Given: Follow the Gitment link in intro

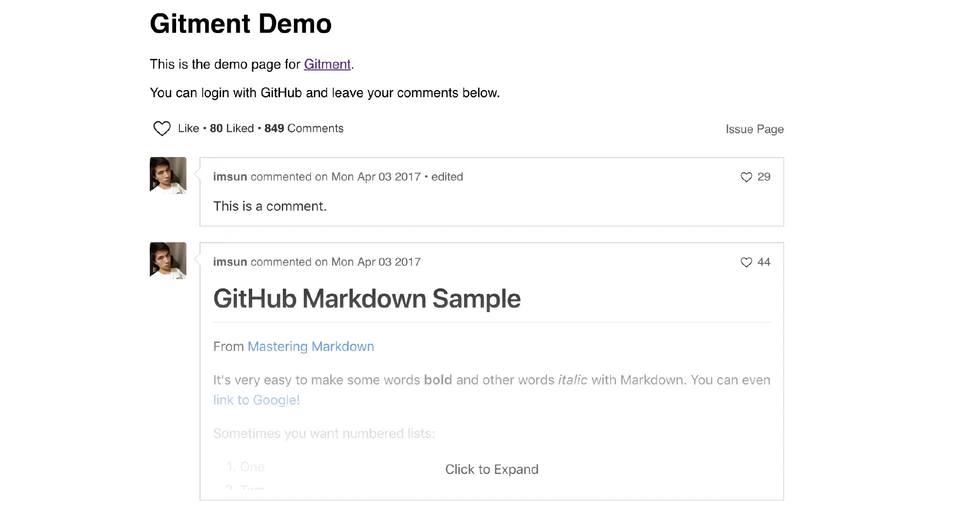Looking at the screenshot, I should [327, 64].
